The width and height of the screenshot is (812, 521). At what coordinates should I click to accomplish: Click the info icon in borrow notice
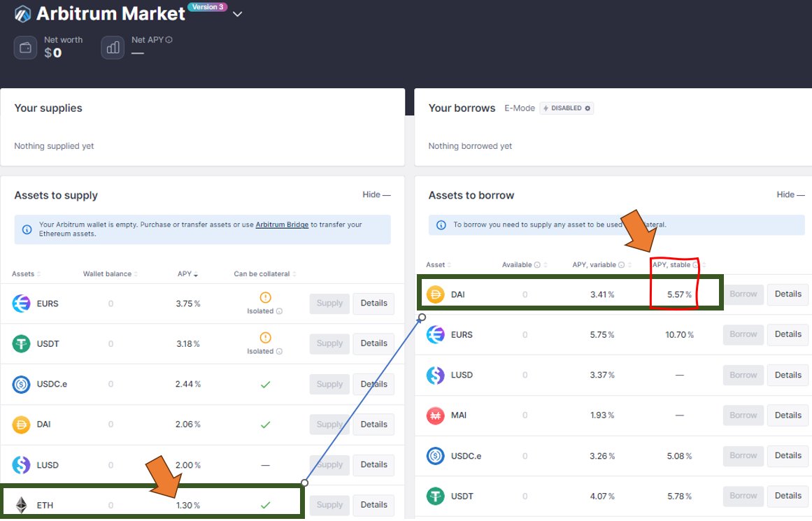click(x=441, y=224)
